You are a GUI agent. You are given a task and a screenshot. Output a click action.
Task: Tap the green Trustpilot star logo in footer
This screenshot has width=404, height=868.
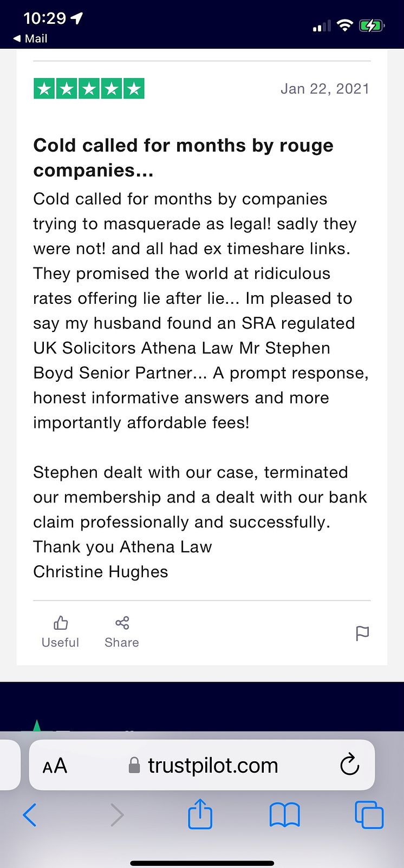click(x=36, y=725)
